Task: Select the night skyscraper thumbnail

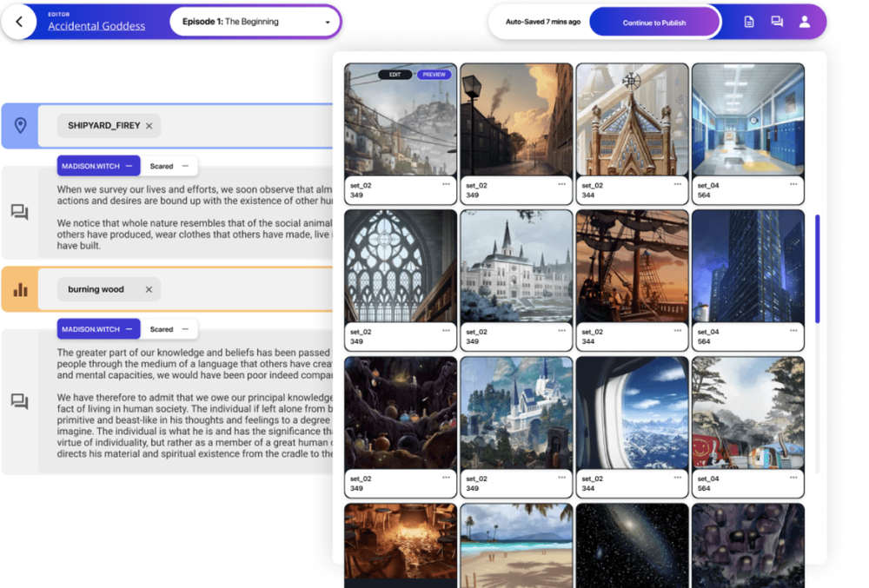Action: [748, 266]
